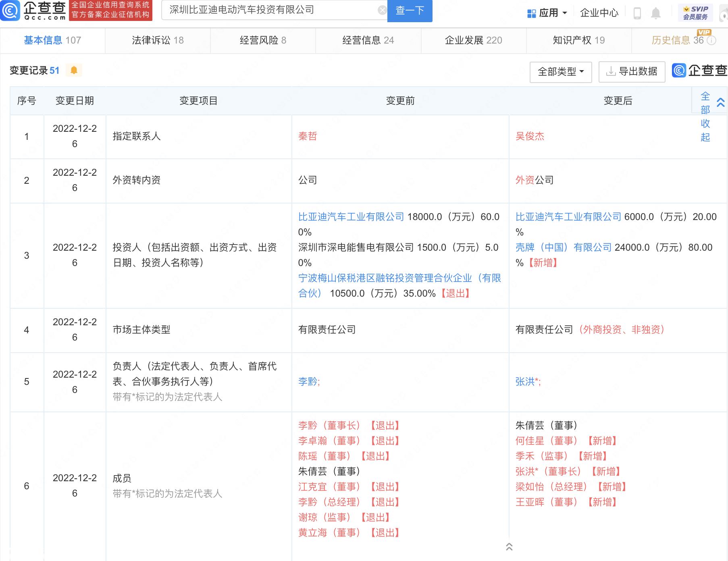728x561 pixels.
Task: Click the apps grid icon
Action: click(x=531, y=13)
